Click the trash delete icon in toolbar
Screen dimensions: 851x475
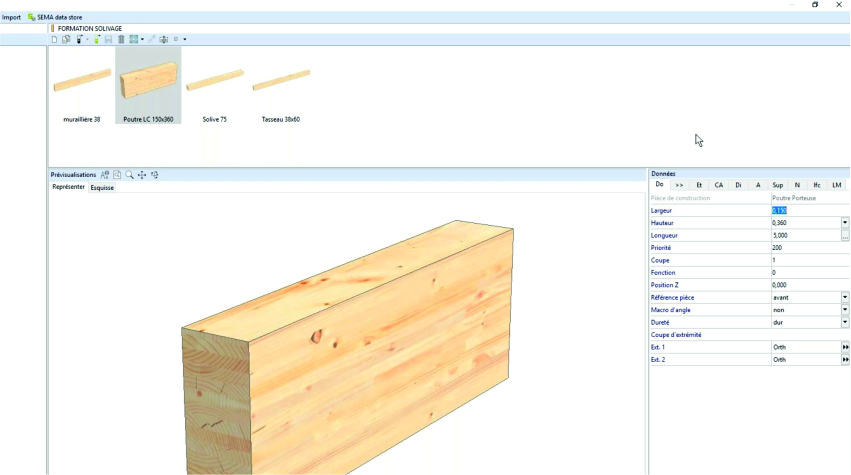[x=121, y=39]
